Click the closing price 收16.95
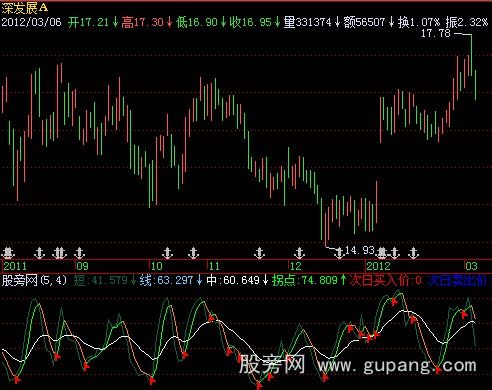Image resolution: width=492 pixels, height=390 pixels. click(x=251, y=22)
